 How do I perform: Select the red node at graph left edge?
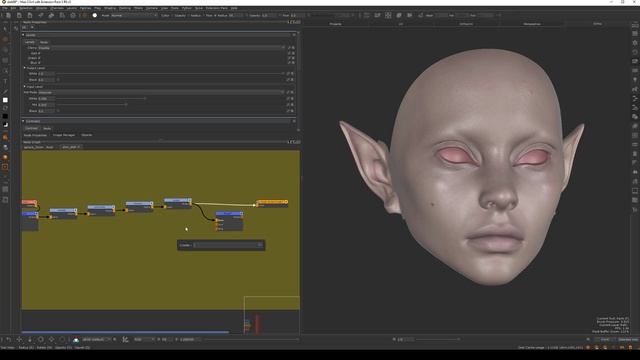[29, 203]
